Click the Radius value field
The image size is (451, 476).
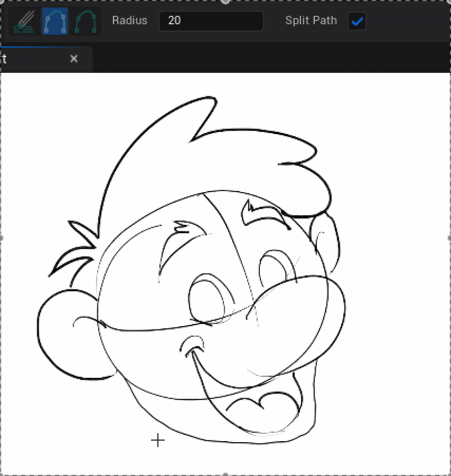(x=211, y=21)
